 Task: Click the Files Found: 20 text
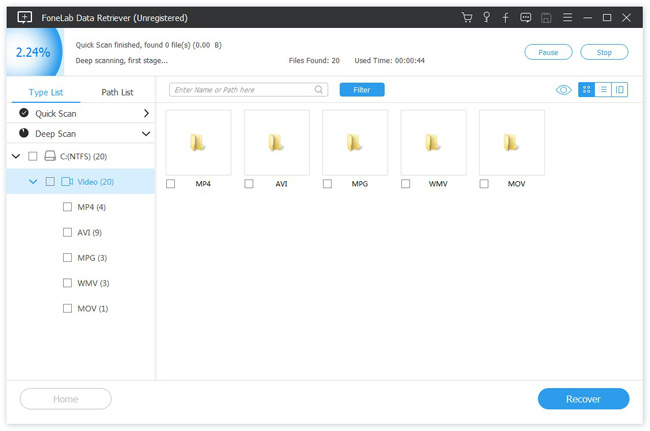314,61
